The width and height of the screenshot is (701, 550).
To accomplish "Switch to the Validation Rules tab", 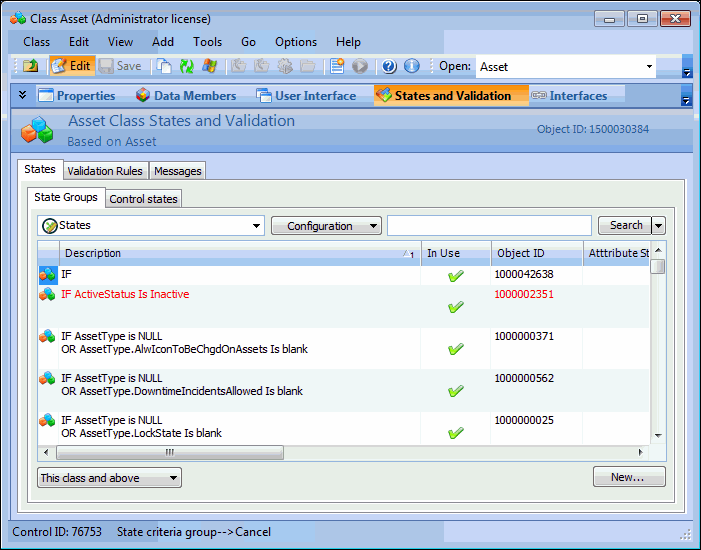I will coord(105,171).
